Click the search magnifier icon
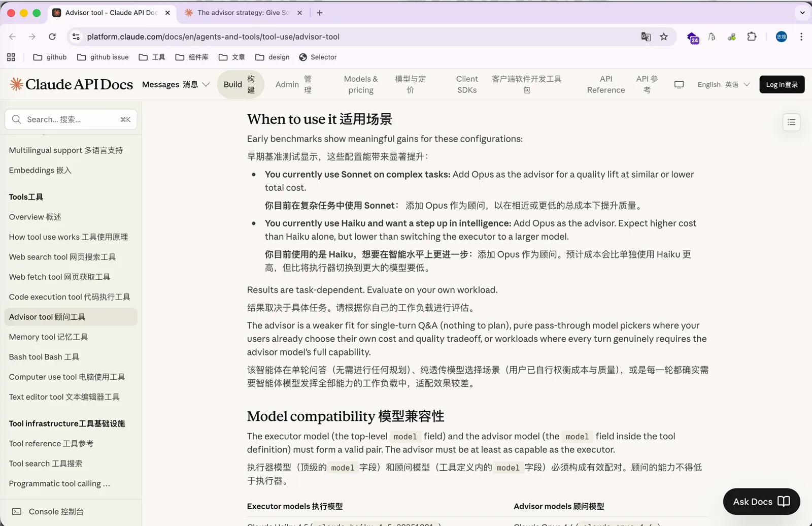This screenshot has height=526, width=812. tap(16, 119)
